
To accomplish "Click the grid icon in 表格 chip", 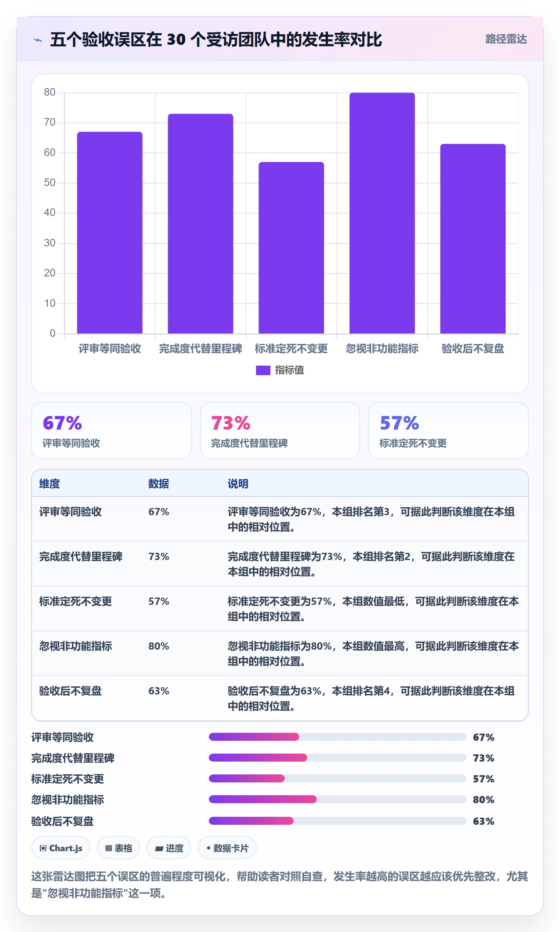I will click(108, 848).
